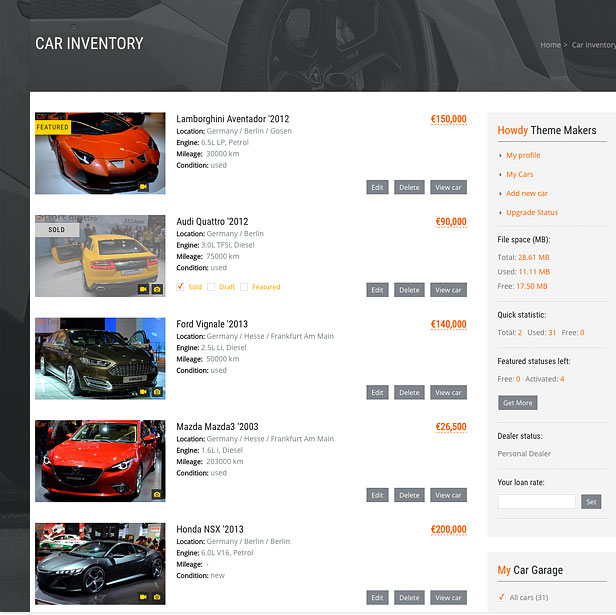The width and height of the screenshot is (616, 615).
Task: Open video icon on Audi Quattro thumbnail
Action: coord(143,289)
